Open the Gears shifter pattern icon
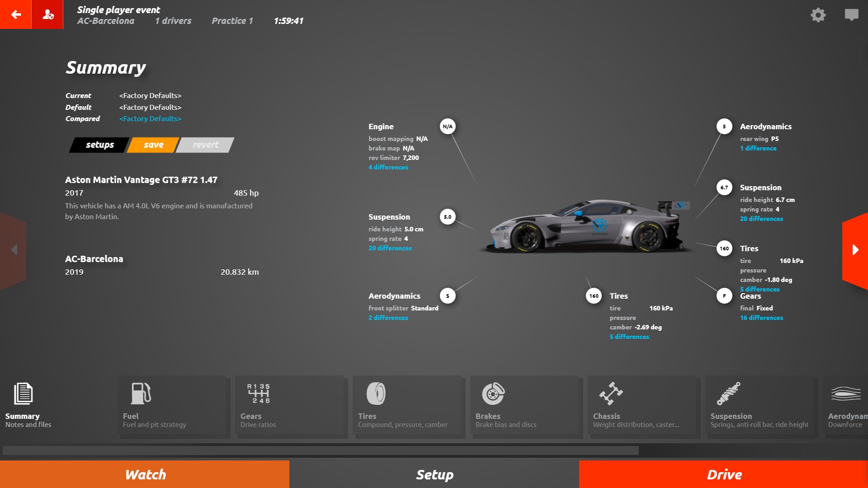Image resolution: width=868 pixels, height=488 pixels. tap(259, 393)
